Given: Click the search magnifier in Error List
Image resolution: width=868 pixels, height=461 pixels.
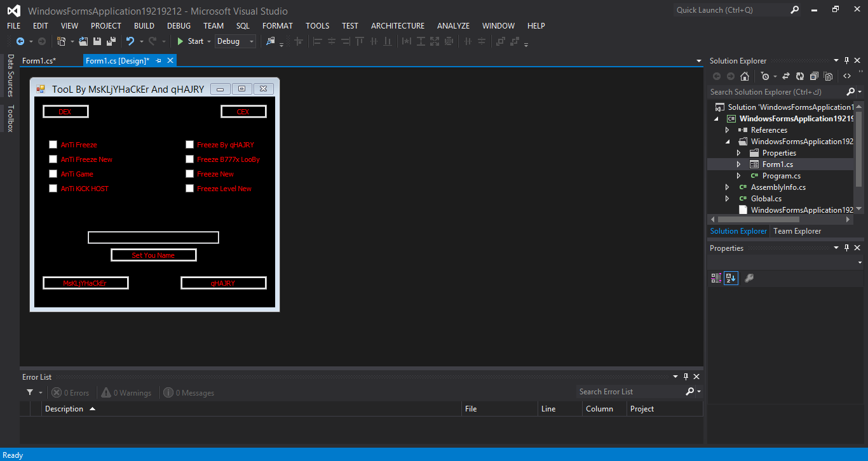Looking at the screenshot, I should pos(690,392).
